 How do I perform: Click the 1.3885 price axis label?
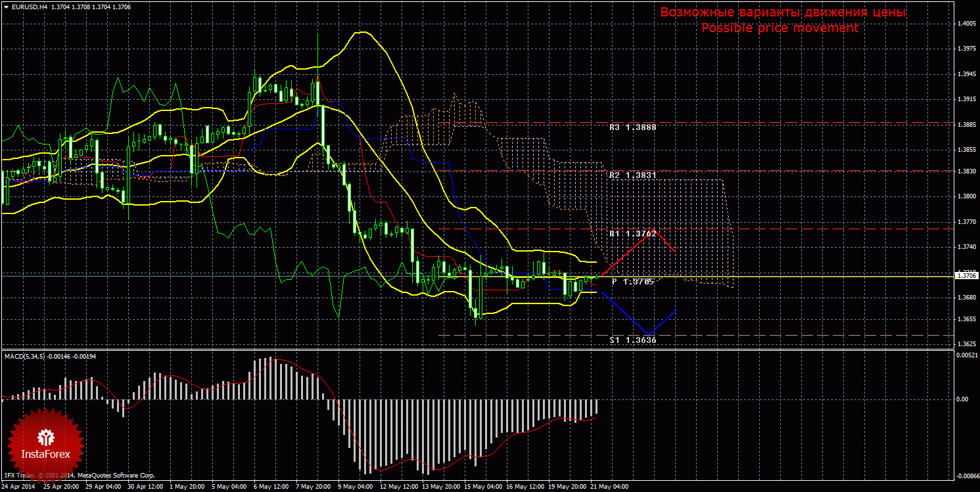[966, 125]
